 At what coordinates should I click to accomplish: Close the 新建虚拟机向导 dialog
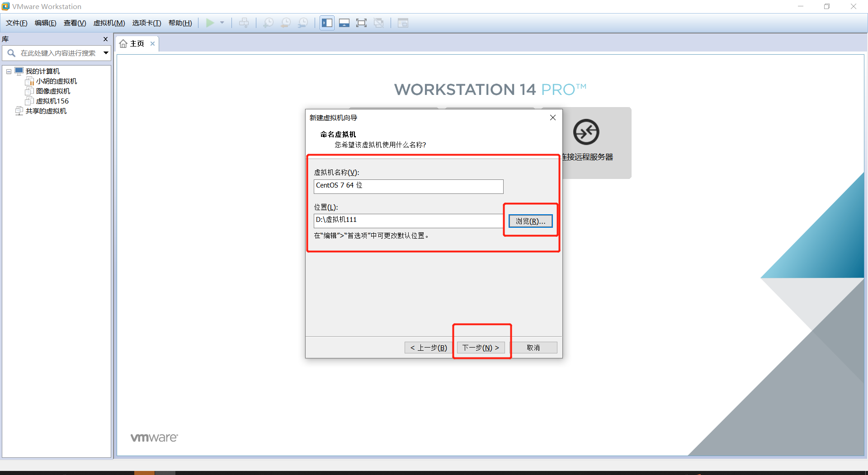(x=553, y=118)
